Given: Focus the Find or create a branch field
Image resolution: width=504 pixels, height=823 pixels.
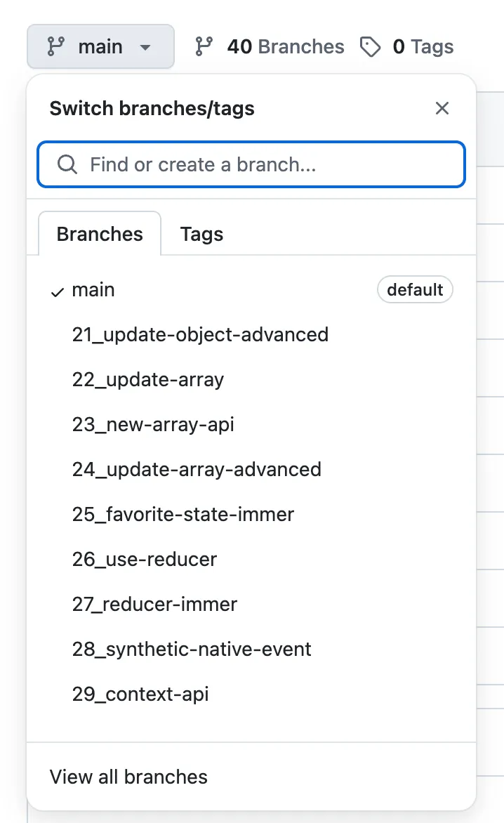Looking at the screenshot, I should [251, 164].
